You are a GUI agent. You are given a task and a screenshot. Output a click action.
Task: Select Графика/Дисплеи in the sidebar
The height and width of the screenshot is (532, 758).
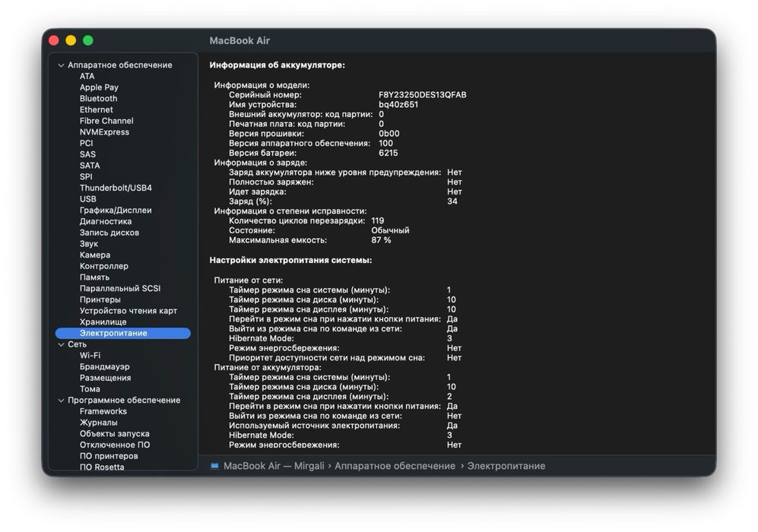[116, 211]
